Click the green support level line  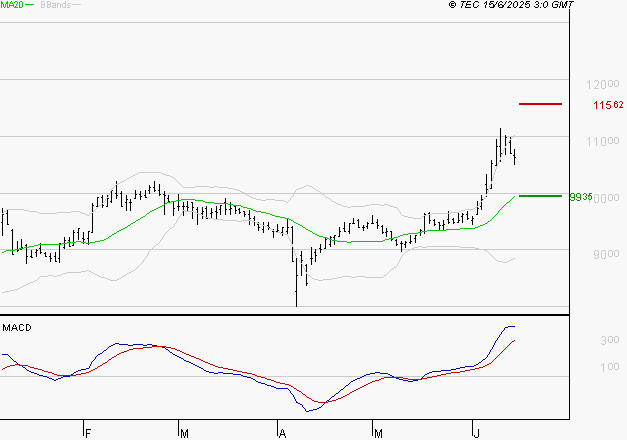point(540,196)
